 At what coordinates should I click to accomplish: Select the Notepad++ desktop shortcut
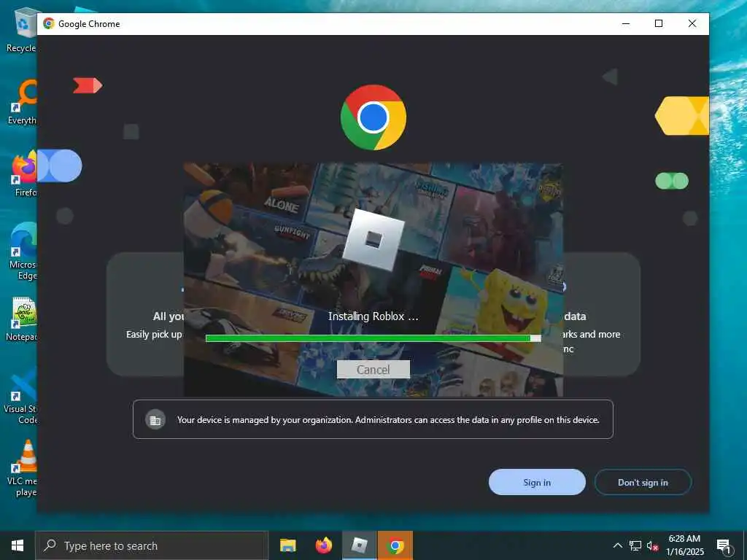(22, 319)
